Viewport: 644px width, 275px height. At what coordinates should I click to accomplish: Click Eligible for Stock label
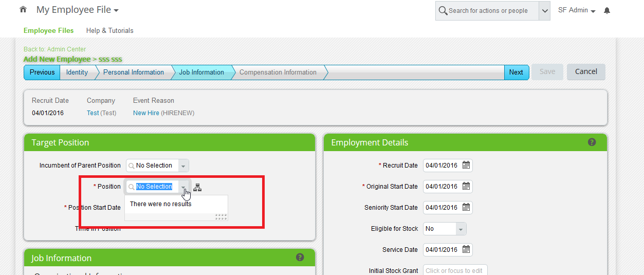395,229
